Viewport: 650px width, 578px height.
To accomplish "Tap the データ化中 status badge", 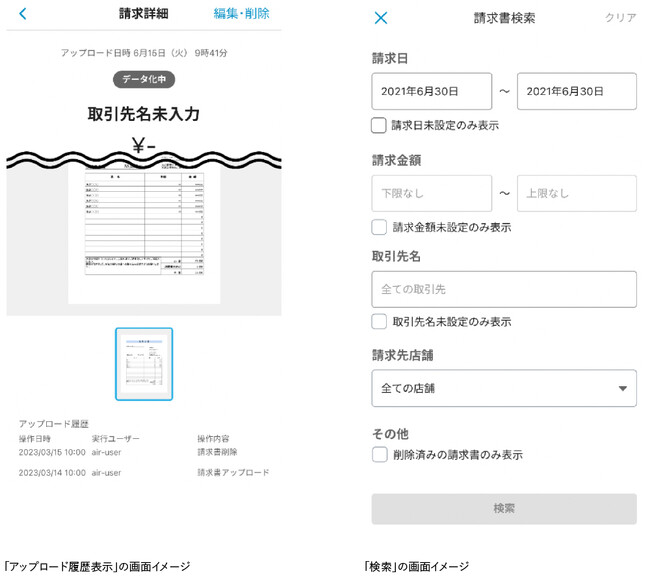I will click(x=144, y=79).
